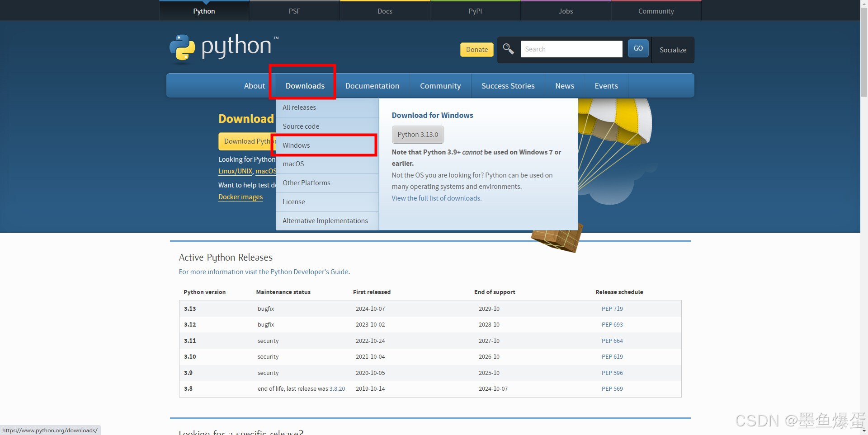Open the Documentation menu
This screenshot has width=868, height=435.
[372, 86]
